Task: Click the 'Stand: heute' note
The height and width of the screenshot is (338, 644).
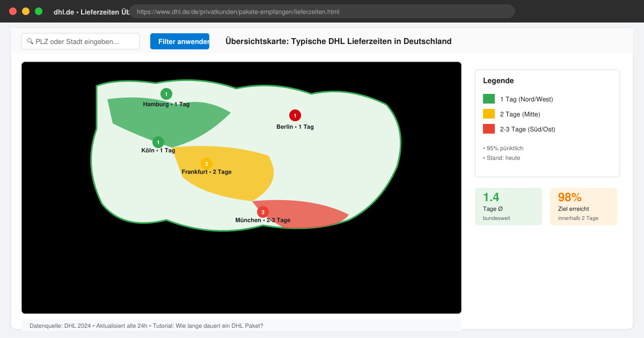Action: tap(501, 158)
